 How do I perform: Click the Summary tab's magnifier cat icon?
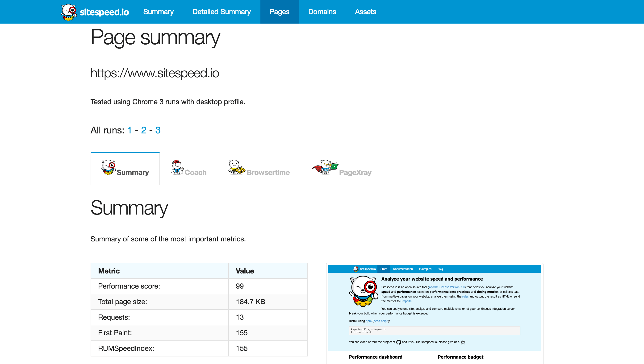pyautogui.click(x=109, y=167)
